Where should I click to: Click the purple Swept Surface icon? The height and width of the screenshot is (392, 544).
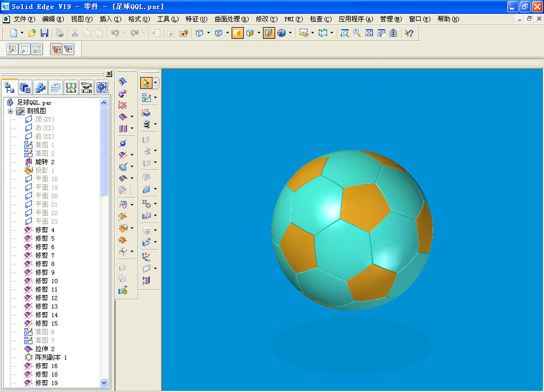coord(123,93)
